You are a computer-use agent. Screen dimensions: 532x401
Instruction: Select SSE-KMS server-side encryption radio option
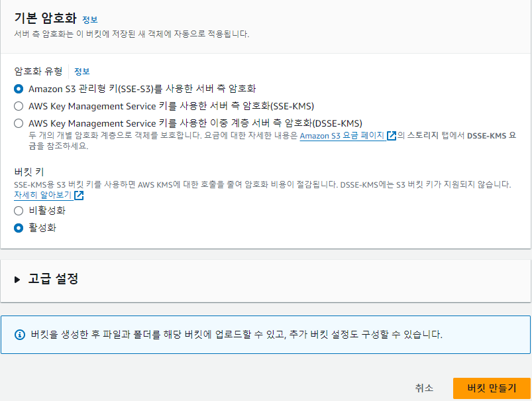[x=19, y=106]
